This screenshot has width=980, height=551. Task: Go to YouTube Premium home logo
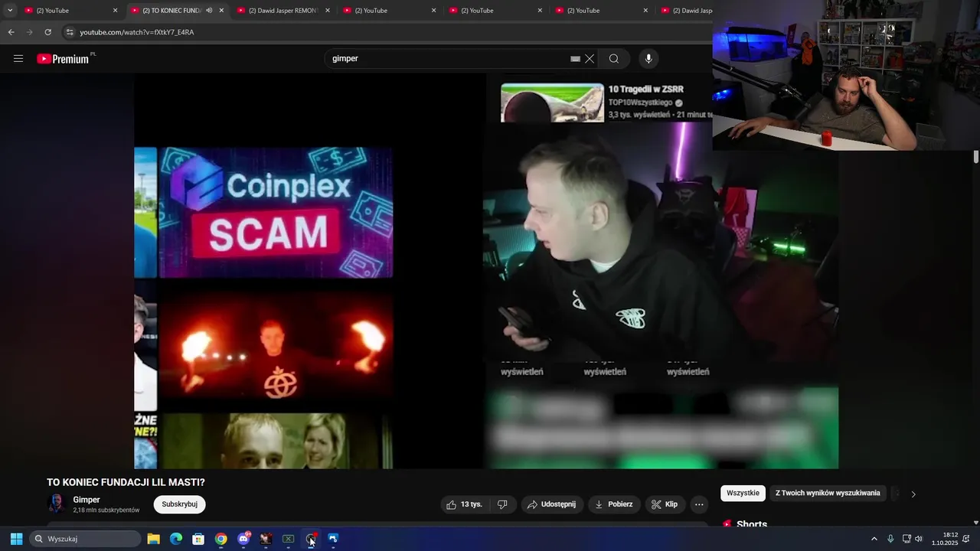(x=63, y=59)
